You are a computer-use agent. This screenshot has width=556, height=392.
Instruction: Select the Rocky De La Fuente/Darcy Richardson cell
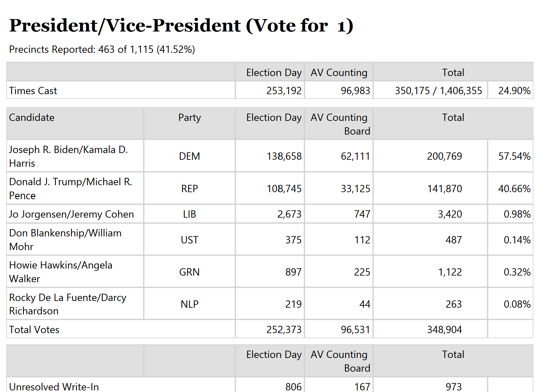click(x=75, y=304)
